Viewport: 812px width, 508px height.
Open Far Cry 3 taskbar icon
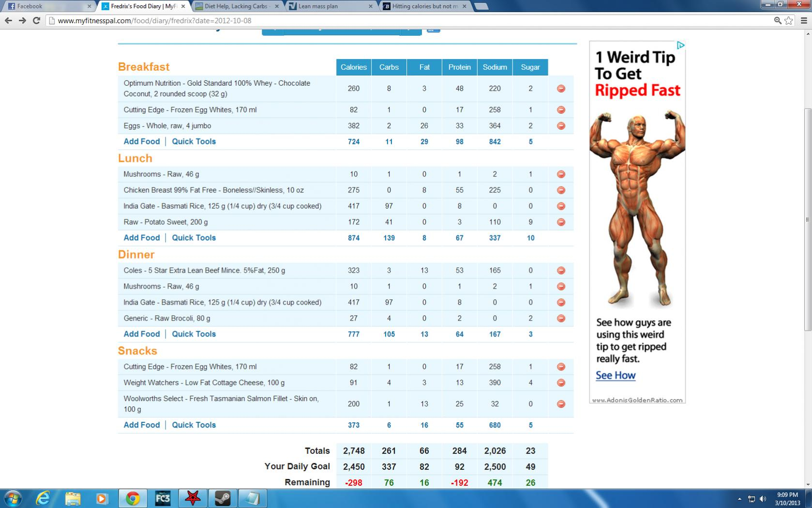pos(163,498)
